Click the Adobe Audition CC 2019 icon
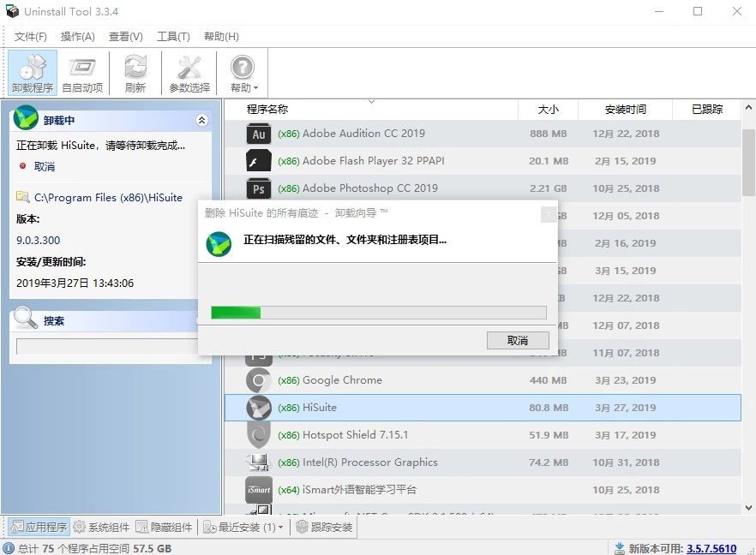Image resolution: width=756 pixels, height=555 pixels. [259, 134]
